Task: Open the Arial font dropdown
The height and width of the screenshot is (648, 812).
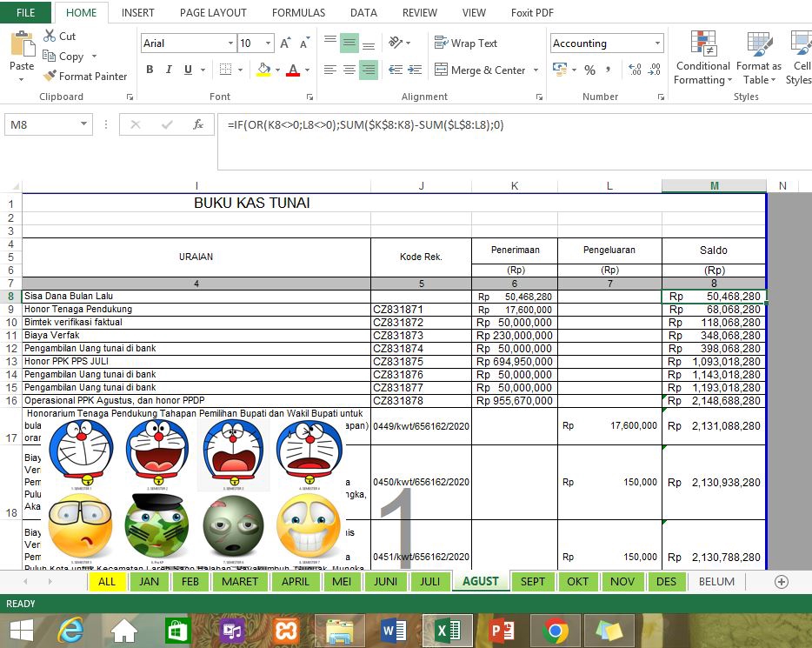Action: (230, 43)
